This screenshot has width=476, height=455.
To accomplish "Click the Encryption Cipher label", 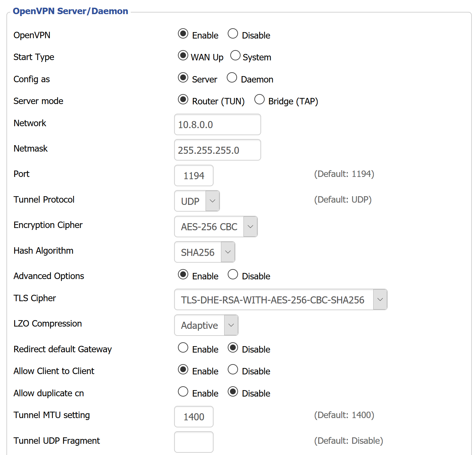I will click(48, 225).
